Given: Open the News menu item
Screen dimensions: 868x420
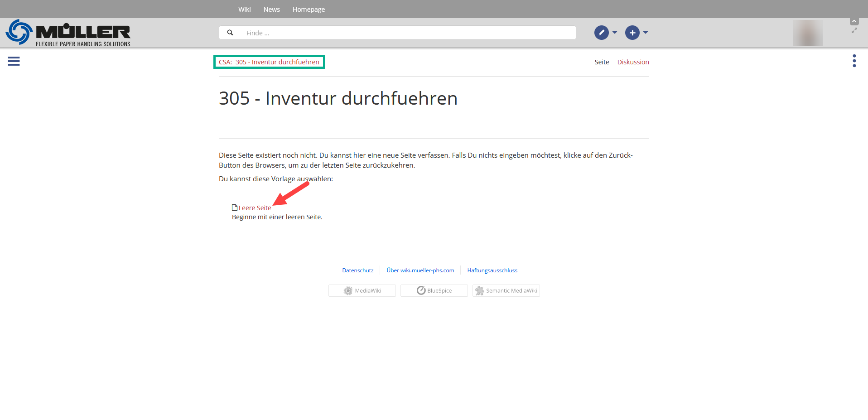Looking at the screenshot, I should coord(271,10).
